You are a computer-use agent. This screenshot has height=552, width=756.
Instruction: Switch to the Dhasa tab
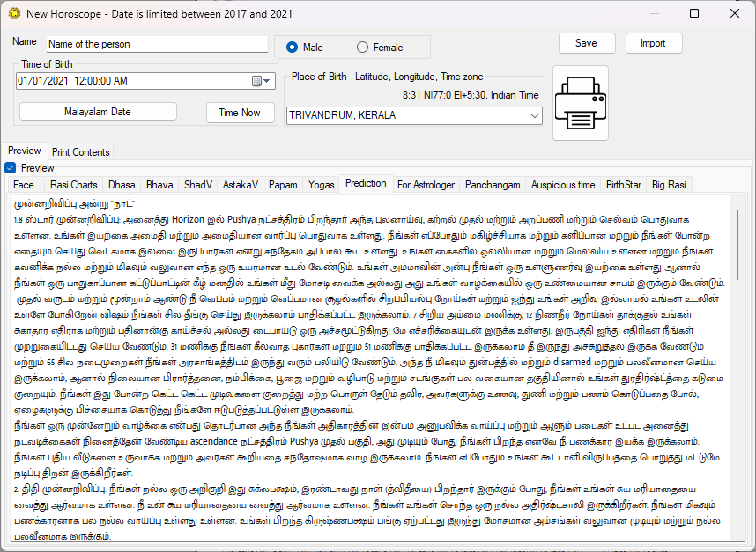pyautogui.click(x=122, y=185)
